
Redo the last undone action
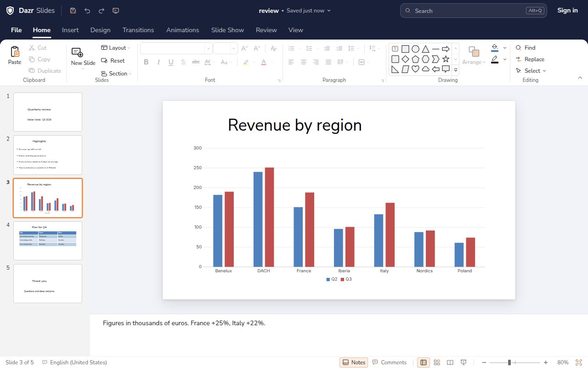pyautogui.click(x=102, y=11)
